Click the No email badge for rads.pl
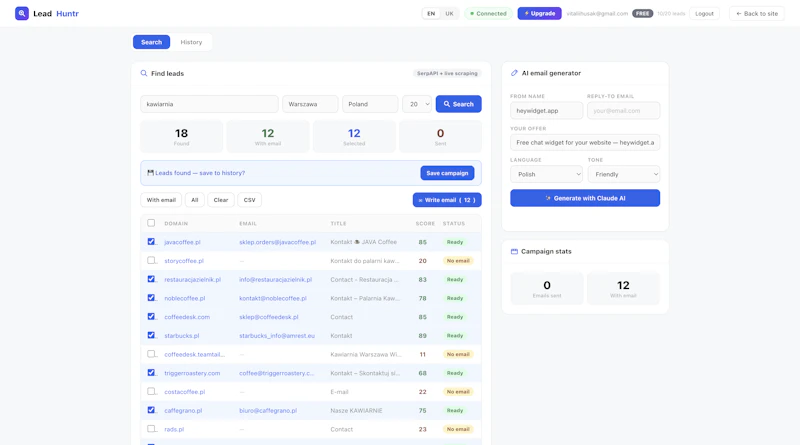 pos(458,429)
